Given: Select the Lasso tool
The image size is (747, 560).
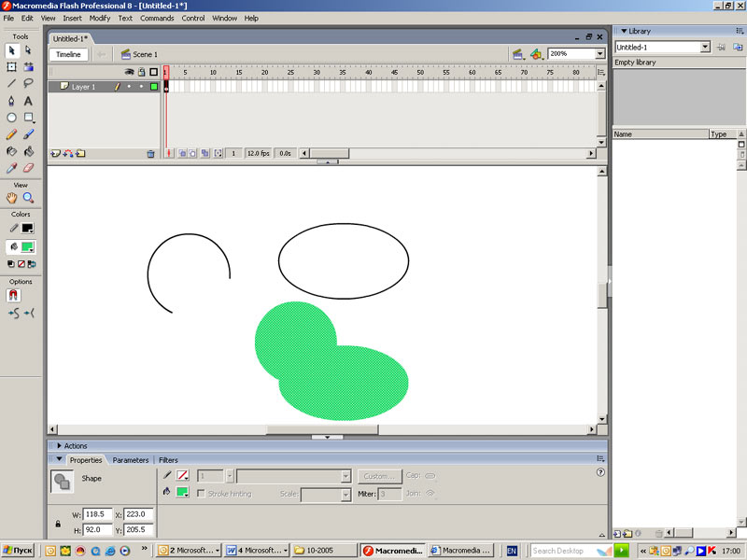Looking at the screenshot, I should (28, 83).
